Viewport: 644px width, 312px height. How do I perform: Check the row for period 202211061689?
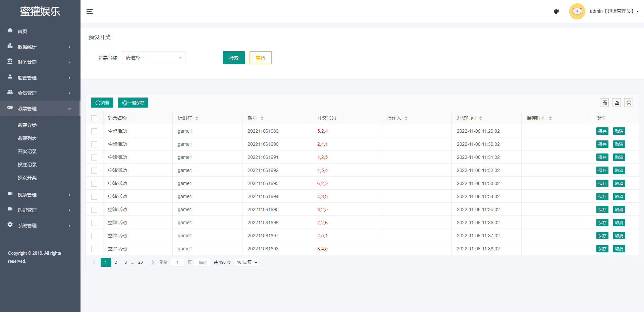pyautogui.click(x=94, y=131)
